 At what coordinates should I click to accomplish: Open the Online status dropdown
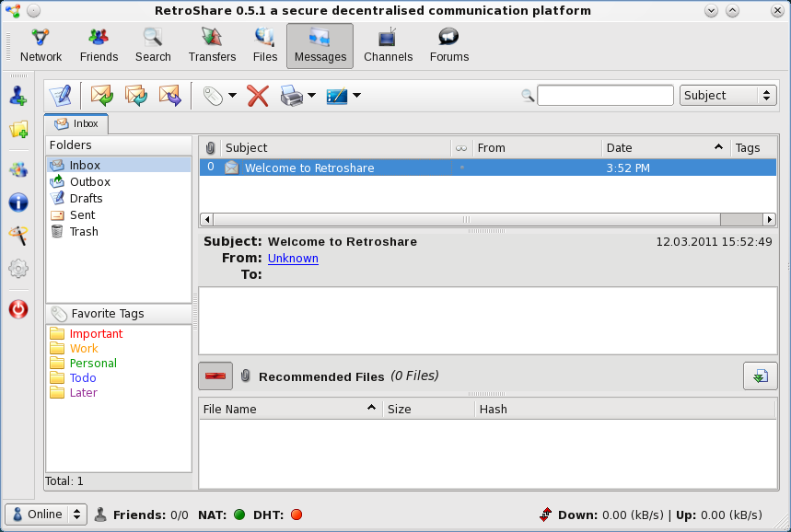point(46,515)
